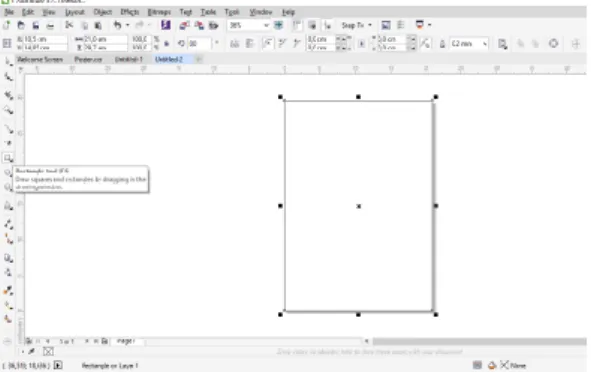The width and height of the screenshot is (591, 372).
Task: Open the File menu
Action: [x=9, y=12]
